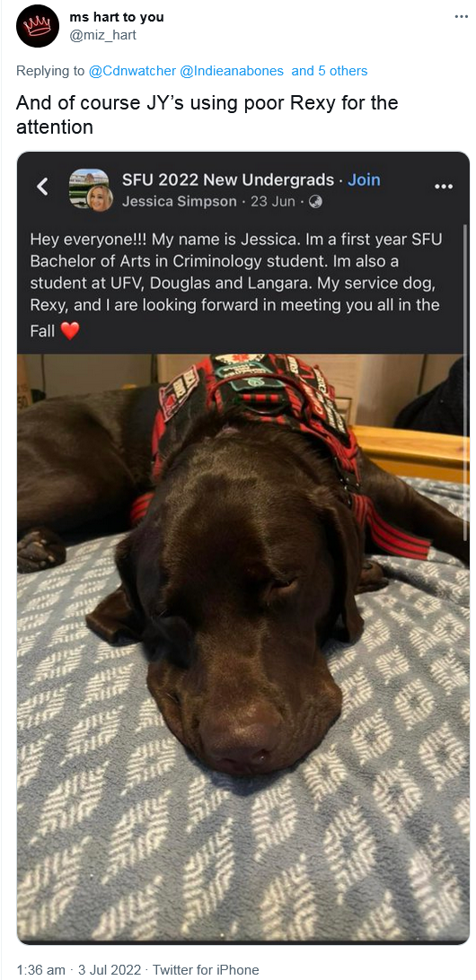Open the Facebook post's three-dot options
Viewport: 476px width, 980px height.
tap(444, 187)
